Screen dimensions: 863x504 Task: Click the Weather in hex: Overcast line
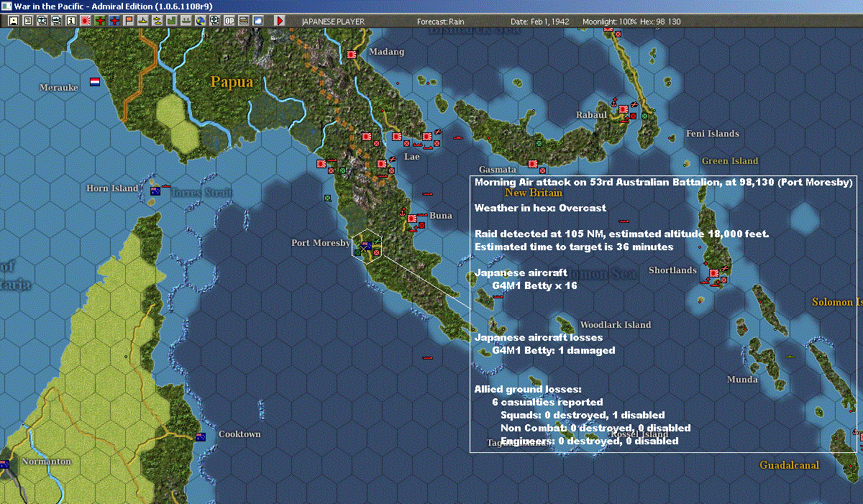(x=540, y=208)
